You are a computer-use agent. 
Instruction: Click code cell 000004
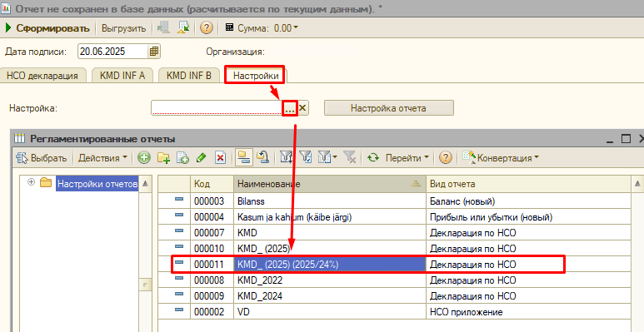pyautogui.click(x=212, y=217)
